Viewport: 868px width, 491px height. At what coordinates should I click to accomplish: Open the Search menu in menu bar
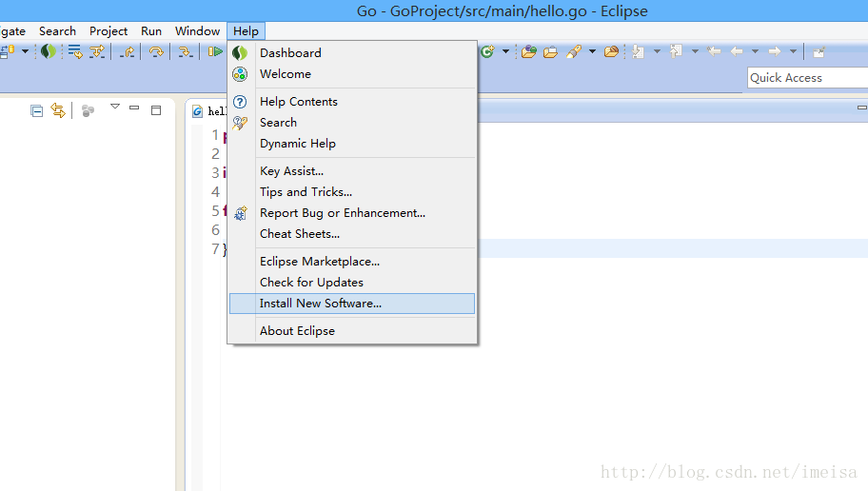(57, 31)
